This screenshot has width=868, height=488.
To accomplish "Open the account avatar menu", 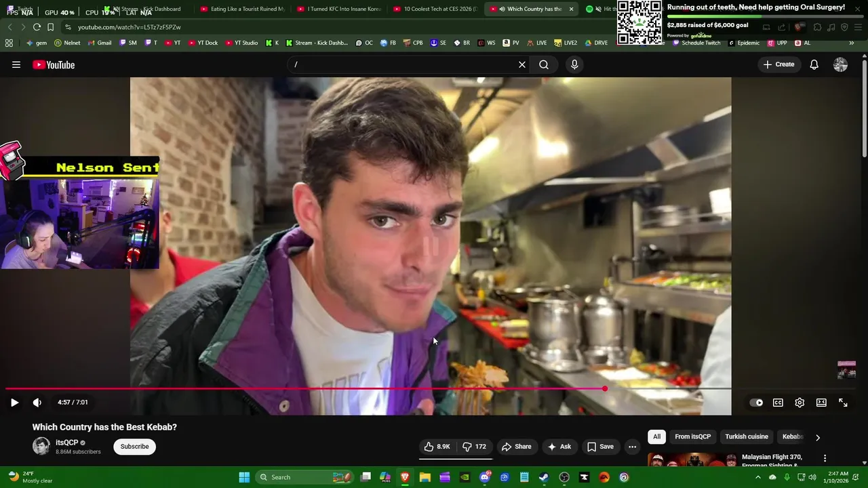I will tap(840, 64).
